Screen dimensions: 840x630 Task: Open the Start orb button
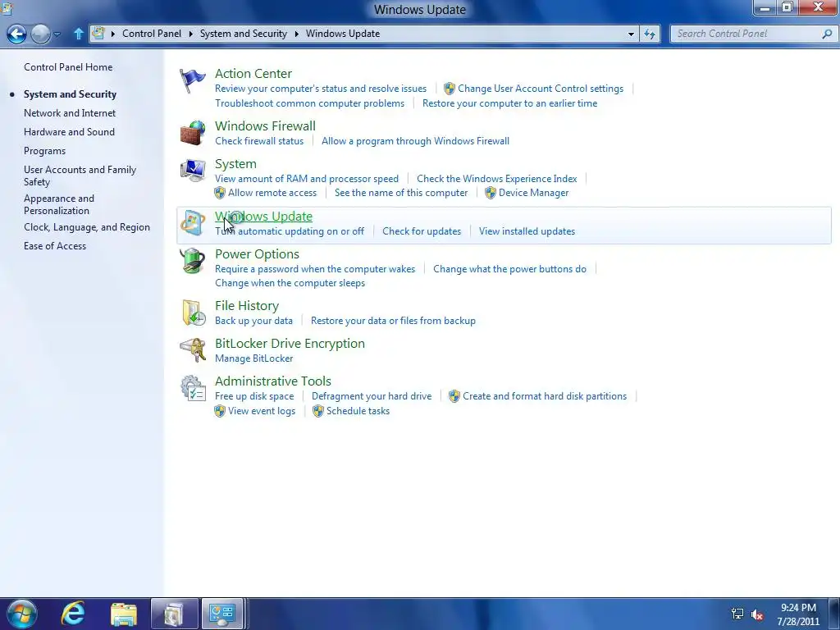click(x=21, y=614)
